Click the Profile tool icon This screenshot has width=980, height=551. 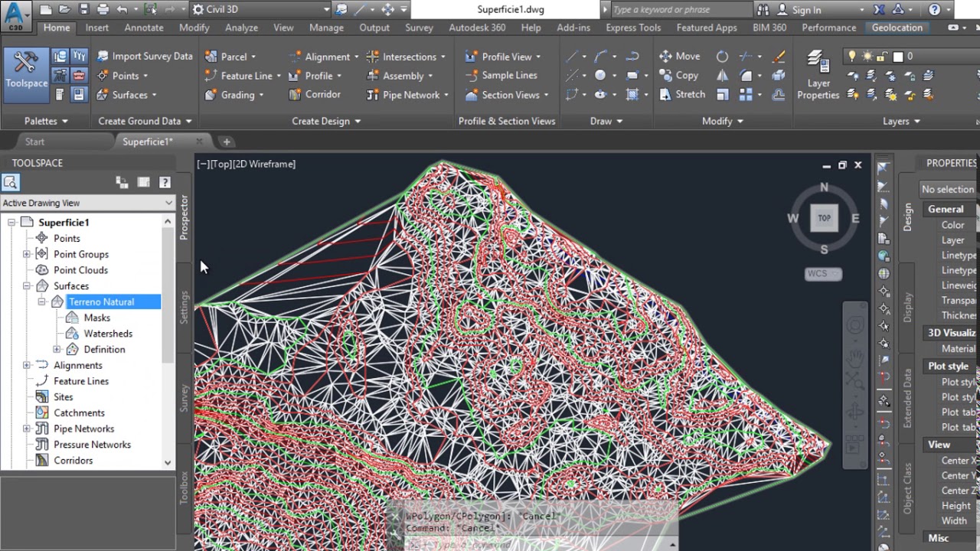295,76
